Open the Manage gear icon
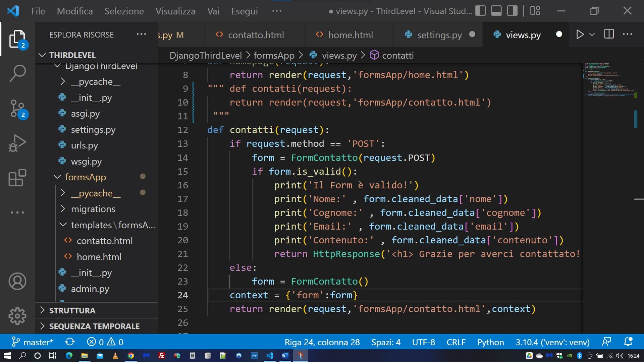Viewport: 644px width, 362px height. 17,316
